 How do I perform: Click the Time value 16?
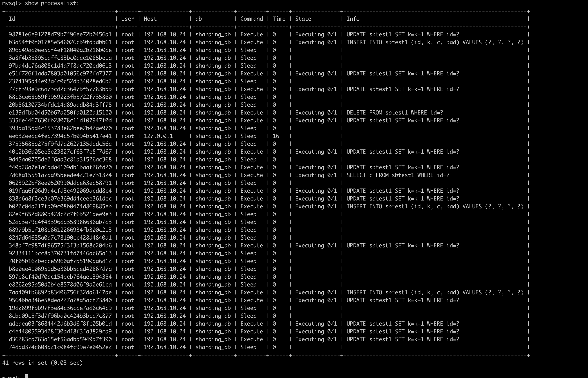tap(276, 136)
